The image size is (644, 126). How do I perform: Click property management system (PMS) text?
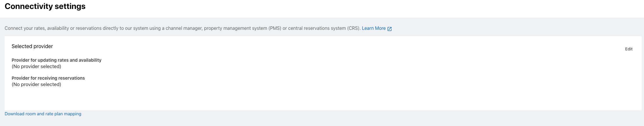pos(243,28)
